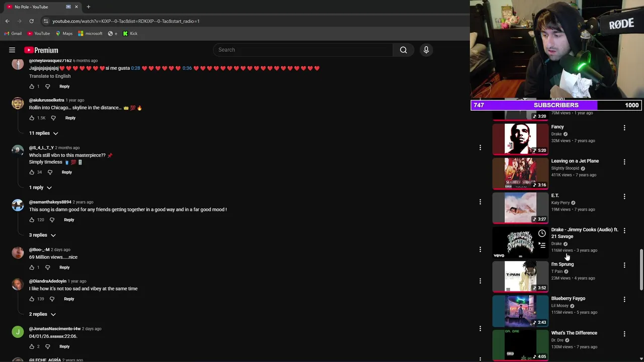The image size is (644, 362).
Task: Dislike the cheylavasquez7162 comment
Action: point(48,86)
